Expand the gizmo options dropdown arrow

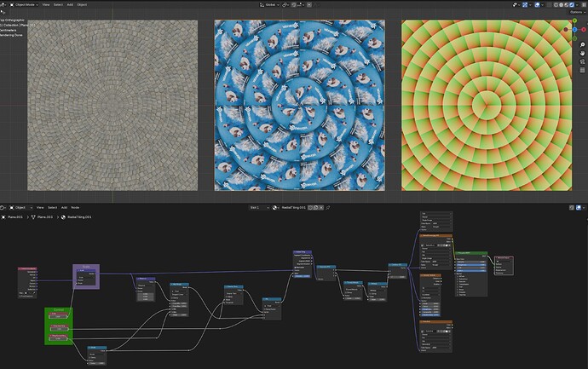tap(530, 5)
